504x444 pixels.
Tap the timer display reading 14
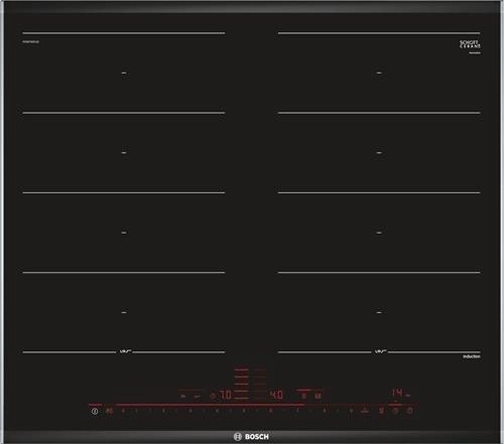coord(396,393)
